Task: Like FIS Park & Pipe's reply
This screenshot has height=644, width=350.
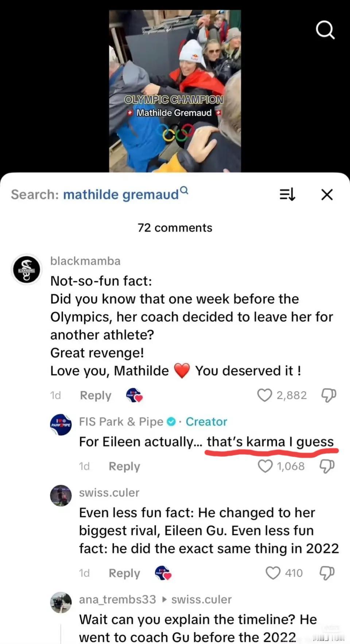Action: pyautogui.click(x=265, y=466)
